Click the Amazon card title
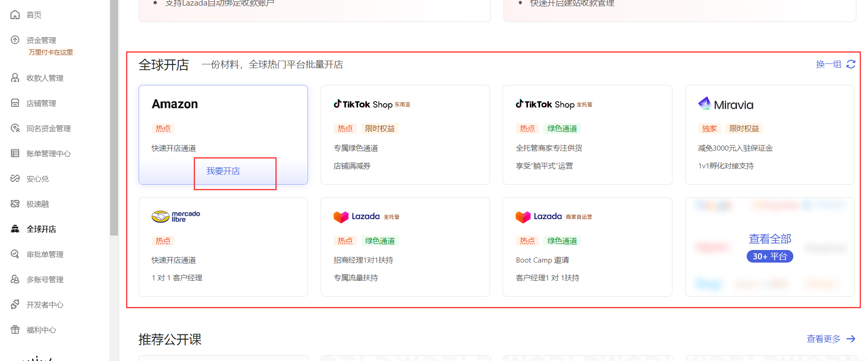This screenshot has height=361, width=868. [x=175, y=104]
